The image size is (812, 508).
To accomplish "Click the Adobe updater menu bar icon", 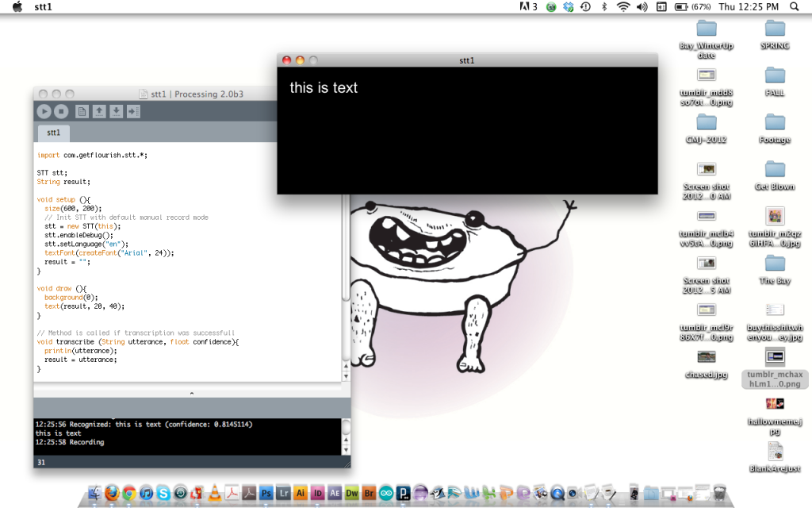I will [x=527, y=6].
